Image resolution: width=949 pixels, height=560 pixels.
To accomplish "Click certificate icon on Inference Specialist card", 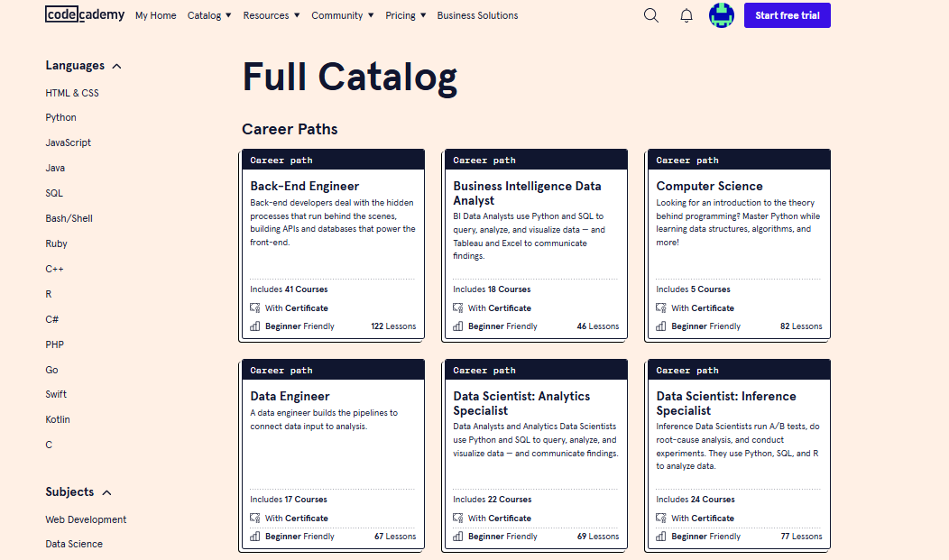I will (661, 518).
